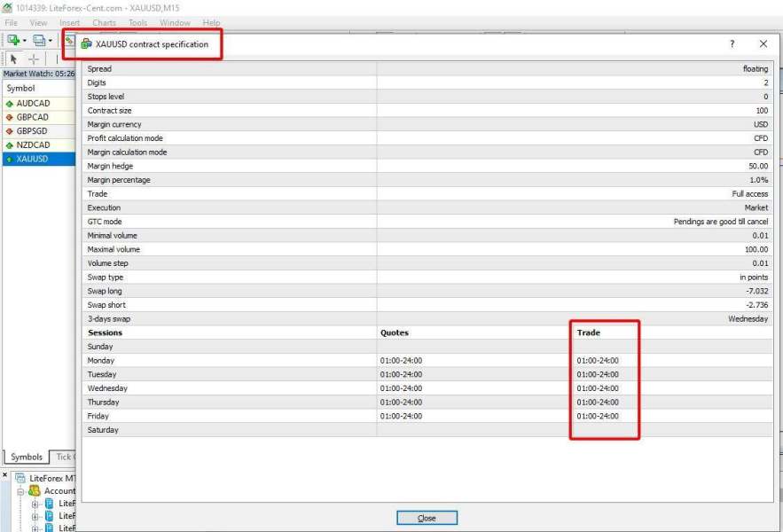783x532 pixels.
Task: Open the dialog help question mark
Action: point(732,44)
